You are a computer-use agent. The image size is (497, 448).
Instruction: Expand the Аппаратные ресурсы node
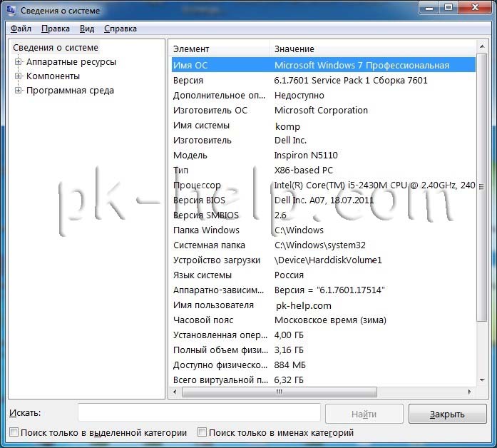(x=18, y=62)
